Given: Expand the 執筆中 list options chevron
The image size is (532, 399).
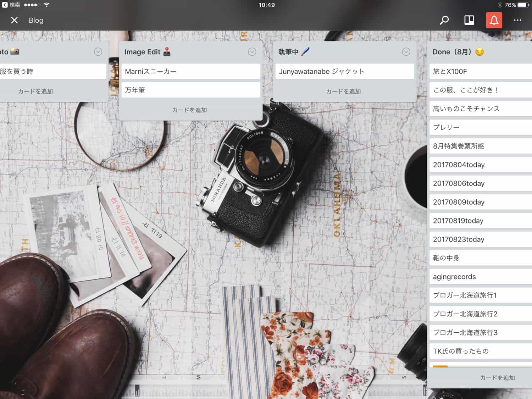Looking at the screenshot, I should (x=406, y=52).
